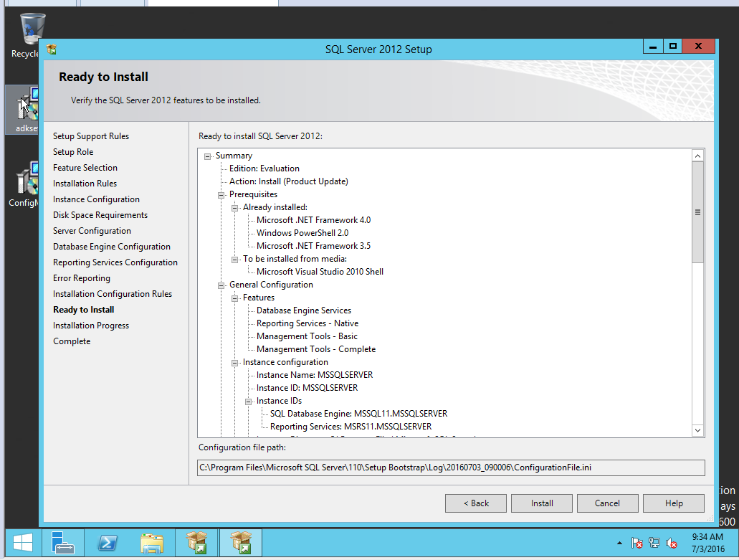
Task: Select Installation Rules step
Action: 85,184
